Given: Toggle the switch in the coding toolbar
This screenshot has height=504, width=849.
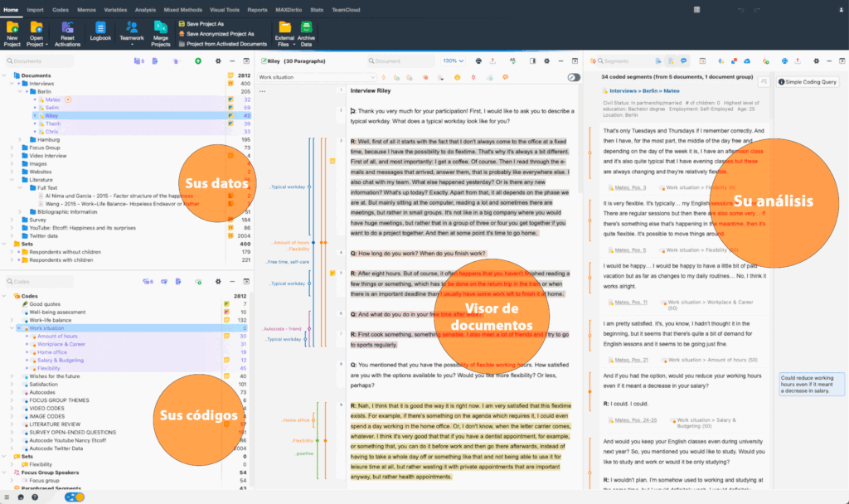Looking at the screenshot, I should click(573, 77).
